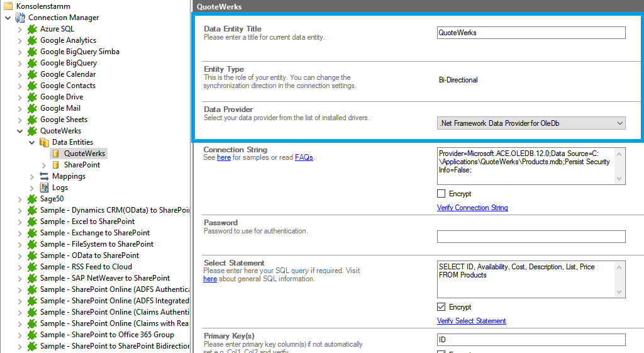Uncheck Encrypt checkbox under Select Statement
The image size is (644, 353).
[441, 307]
